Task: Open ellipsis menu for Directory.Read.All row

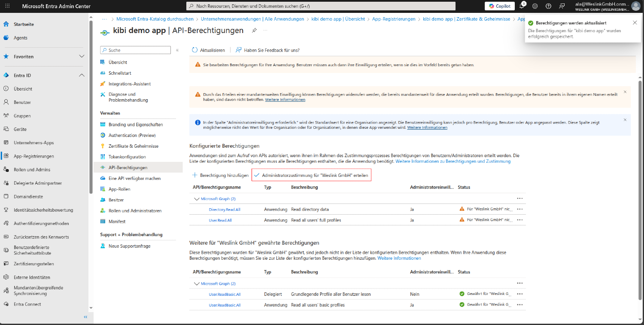Action: point(519,209)
